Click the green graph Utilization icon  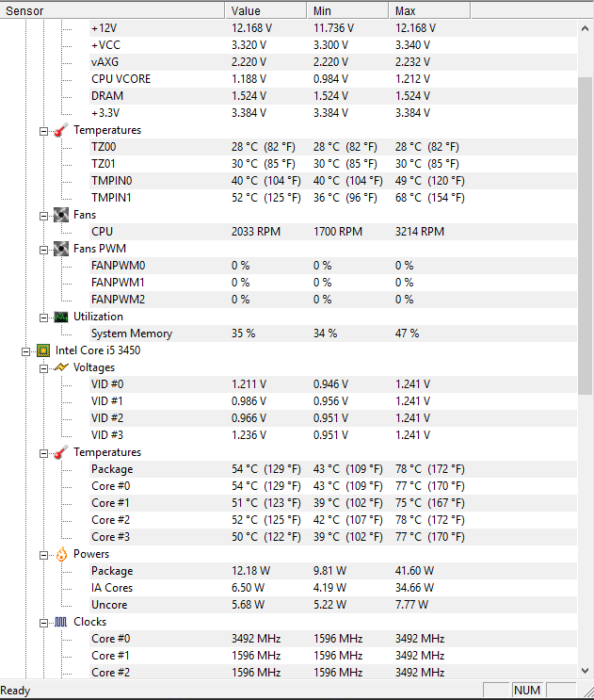pyautogui.click(x=61, y=317)
